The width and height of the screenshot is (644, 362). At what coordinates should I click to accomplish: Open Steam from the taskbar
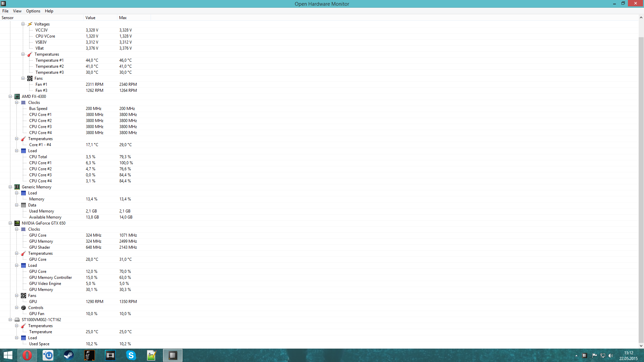tap(69, 355)
